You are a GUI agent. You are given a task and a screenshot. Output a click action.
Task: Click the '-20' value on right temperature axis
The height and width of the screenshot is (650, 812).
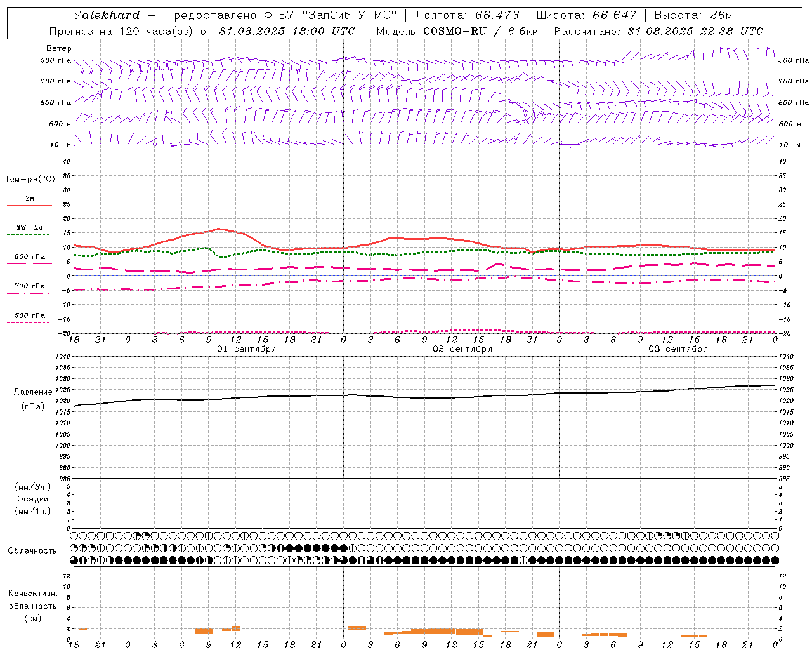pyautogui.click(x=784, y=333)
